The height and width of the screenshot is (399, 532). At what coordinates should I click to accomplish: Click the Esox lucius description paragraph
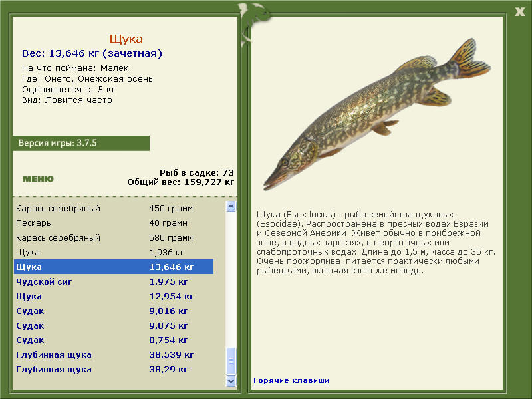[376, 242]
